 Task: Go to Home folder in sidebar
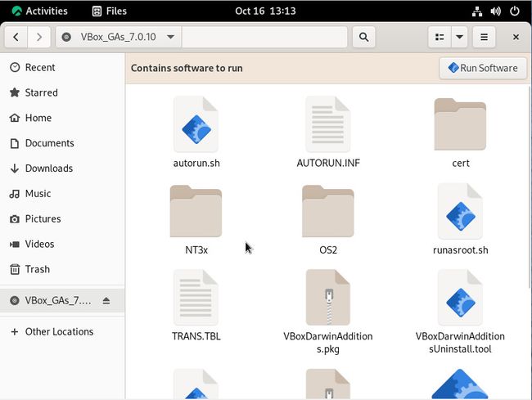pos(62,118)
